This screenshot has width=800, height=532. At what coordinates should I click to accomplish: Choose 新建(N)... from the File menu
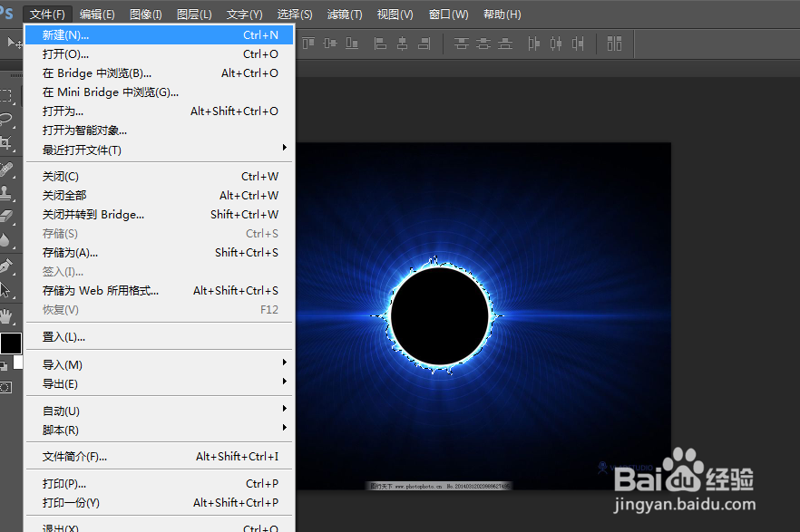[160, 35]
